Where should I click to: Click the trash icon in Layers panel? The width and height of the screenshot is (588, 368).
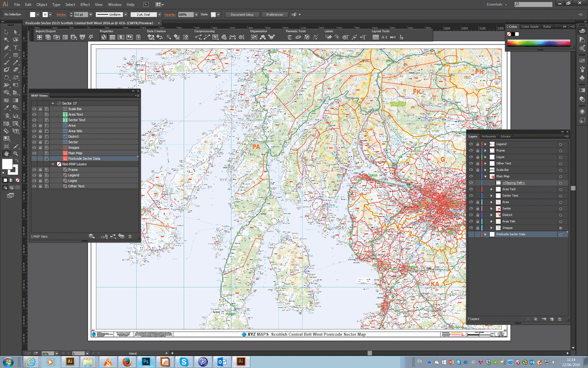(x=559, y=319)
